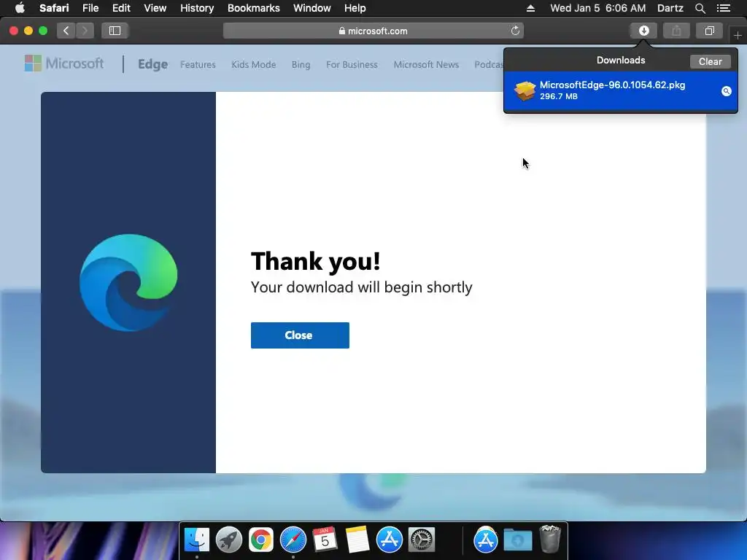The height and width of the screenshot is (560, 747).
Task: Show the tab overview icon
Action: point(709,31)
